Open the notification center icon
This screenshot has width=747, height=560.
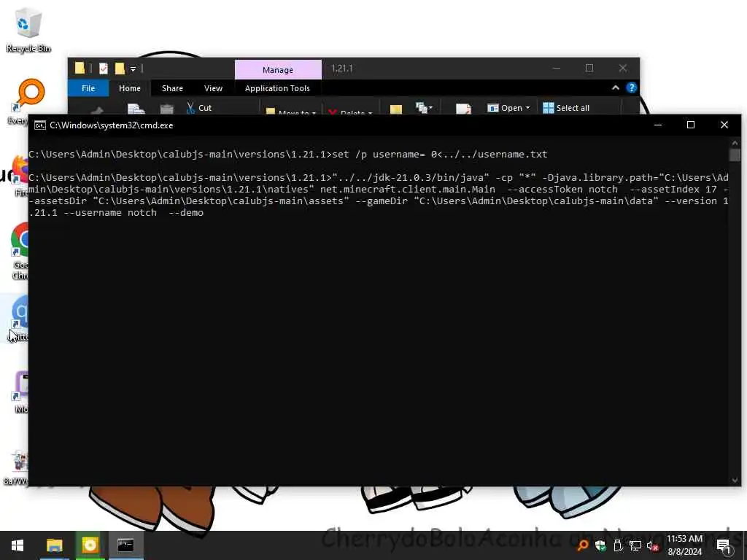pos(724,545)
